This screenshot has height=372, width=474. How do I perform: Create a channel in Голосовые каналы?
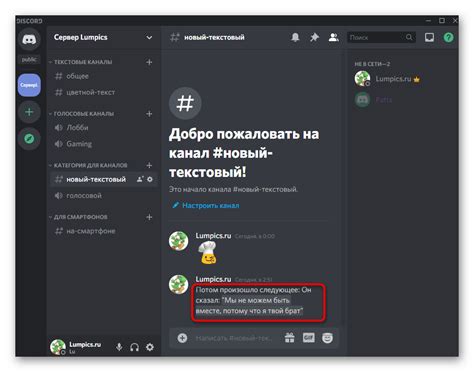(149, 114)
